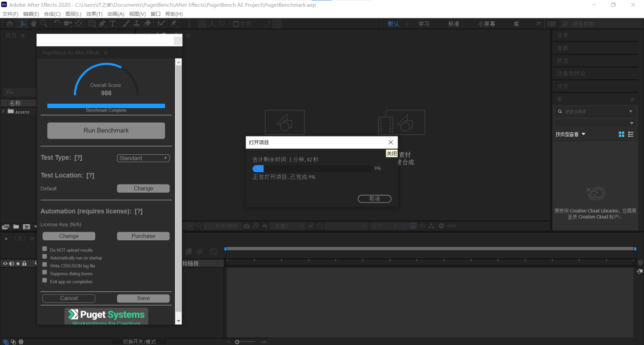This screenshot has width=644, height=345.
Task: Select the Type text tool
Action: click(113, 24)
